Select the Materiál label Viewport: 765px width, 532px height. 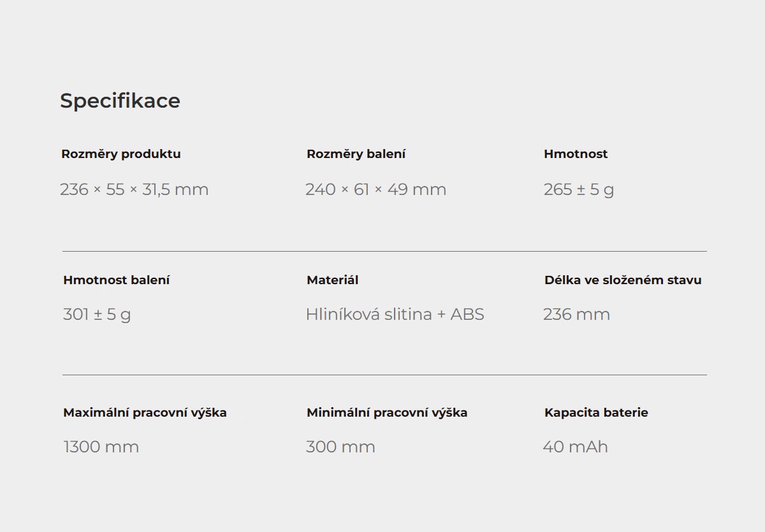point(333,280)
